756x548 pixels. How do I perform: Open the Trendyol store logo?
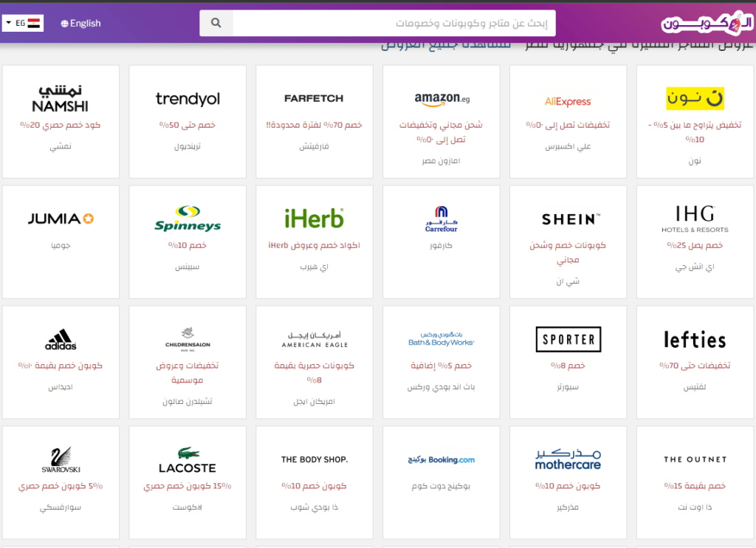click(x=188, y=98)
